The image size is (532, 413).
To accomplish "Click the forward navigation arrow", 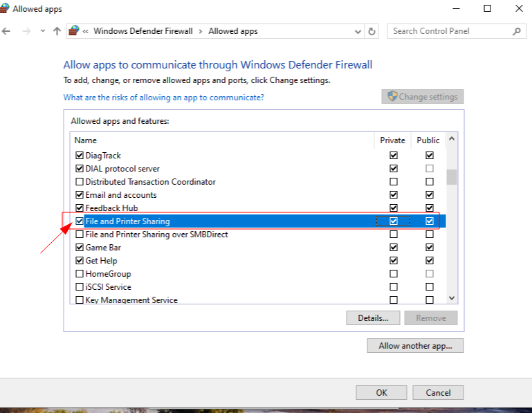I will point(26,32).
